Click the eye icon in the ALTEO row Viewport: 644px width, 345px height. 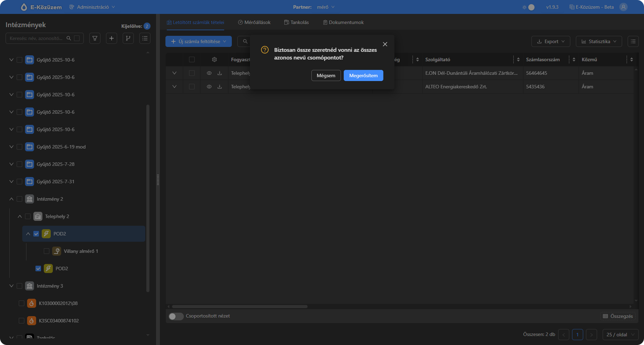pos(209,87)
